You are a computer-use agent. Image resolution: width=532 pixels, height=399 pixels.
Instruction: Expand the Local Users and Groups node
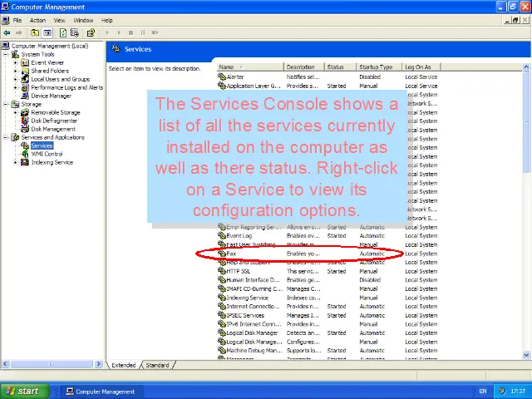point(15,79)
